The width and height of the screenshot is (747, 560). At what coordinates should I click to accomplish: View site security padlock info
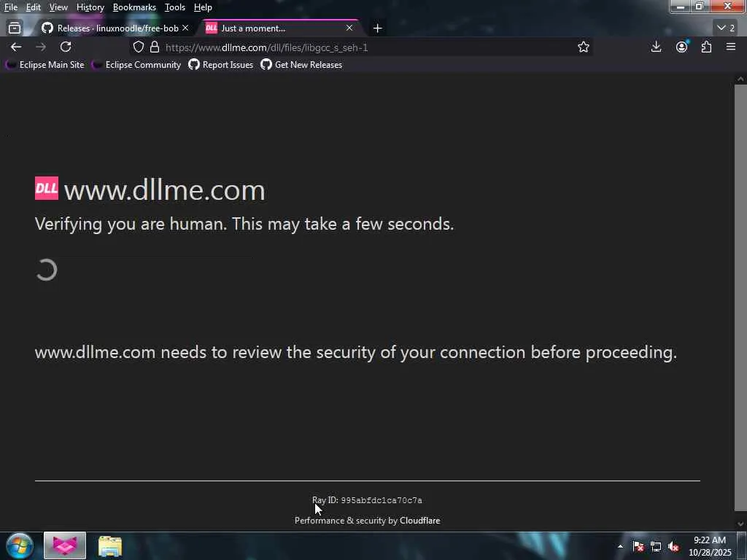coord(155,47)
